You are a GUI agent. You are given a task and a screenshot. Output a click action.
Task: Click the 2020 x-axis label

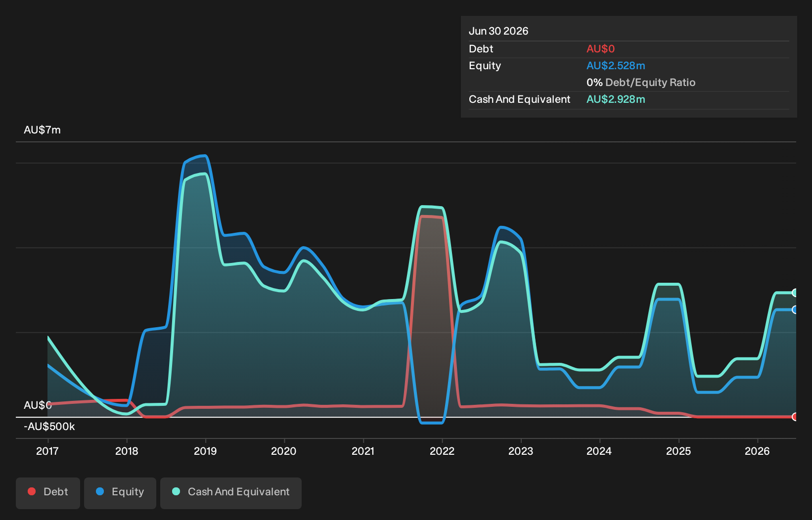pos(284,451)
